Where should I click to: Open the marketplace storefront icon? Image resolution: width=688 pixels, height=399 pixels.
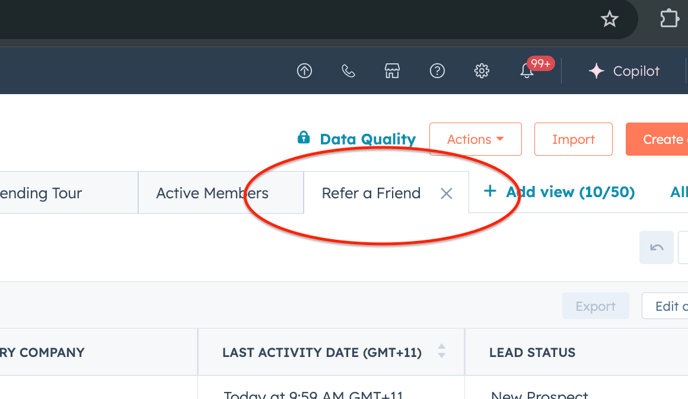tap(392, 71)
